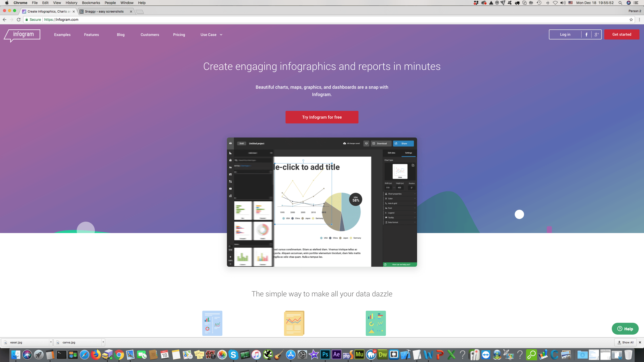Screen dimensions: 644x362
Task: Click the Wi-Fi status icon
Action: pos(555,3)
